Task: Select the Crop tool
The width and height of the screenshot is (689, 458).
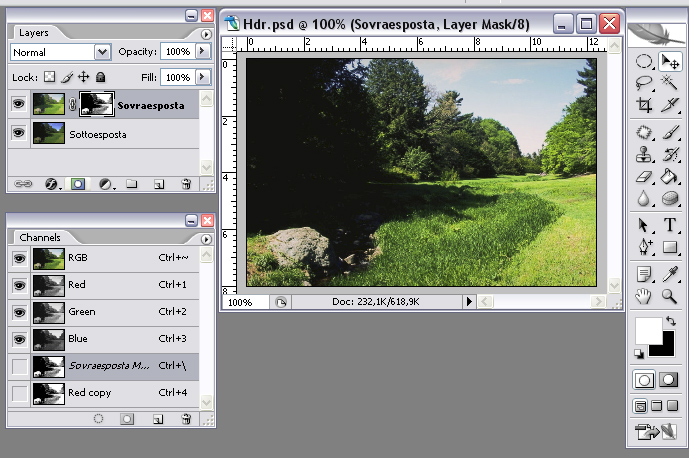Action: point(645,105)
